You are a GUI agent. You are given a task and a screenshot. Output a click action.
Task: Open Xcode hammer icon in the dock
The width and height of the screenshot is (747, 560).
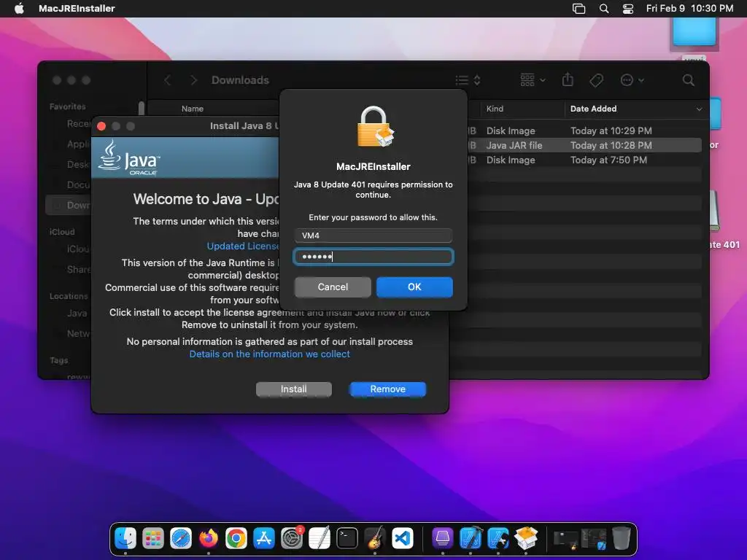(471, 539)
